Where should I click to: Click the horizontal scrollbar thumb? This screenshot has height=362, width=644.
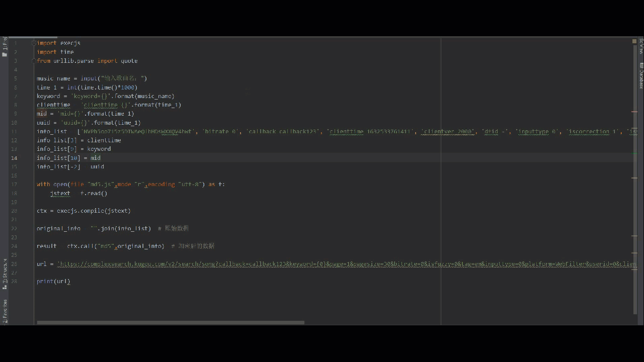[x=171, y=322]
